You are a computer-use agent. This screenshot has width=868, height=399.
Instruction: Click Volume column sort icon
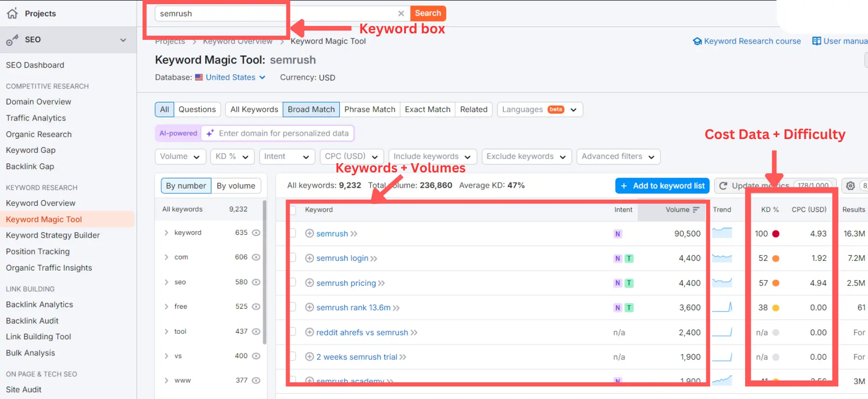(x=696, y=210)
